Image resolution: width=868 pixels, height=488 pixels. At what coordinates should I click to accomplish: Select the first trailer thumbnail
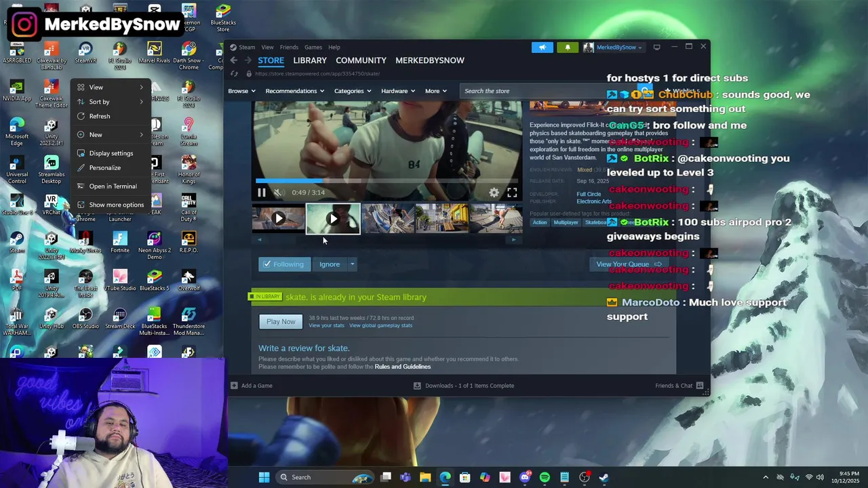279,219
